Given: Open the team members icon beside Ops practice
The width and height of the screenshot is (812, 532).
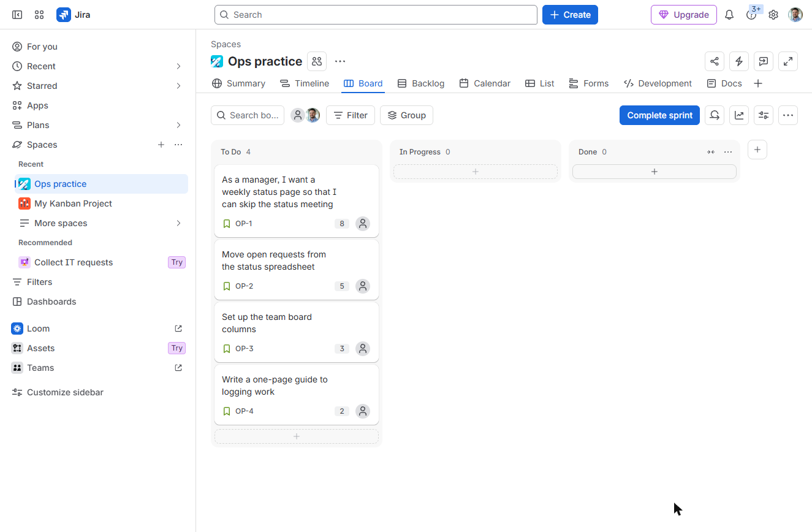Looking at the screenshot, I should tap(317, 61).
